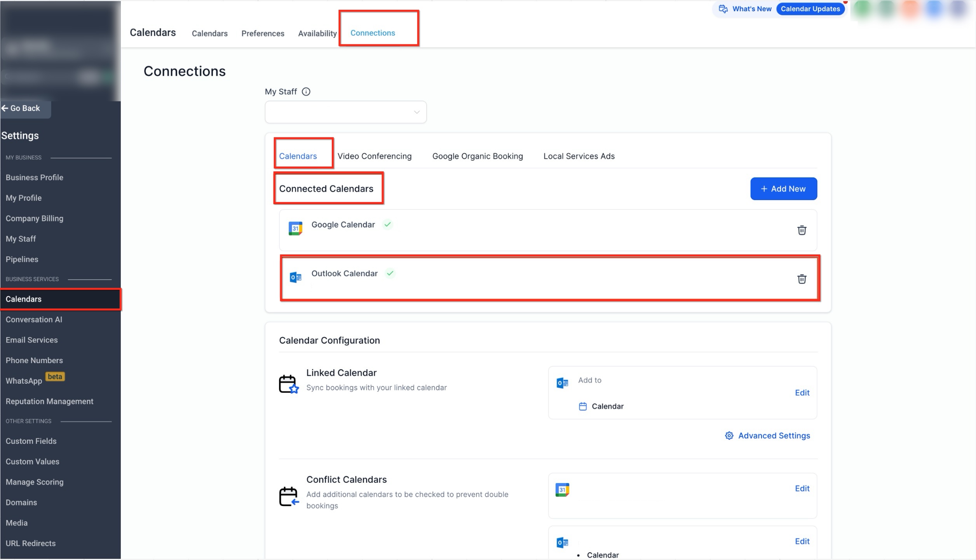Switch to the Video Conferencing tab
976x560 pixels.
pos(374,156)
